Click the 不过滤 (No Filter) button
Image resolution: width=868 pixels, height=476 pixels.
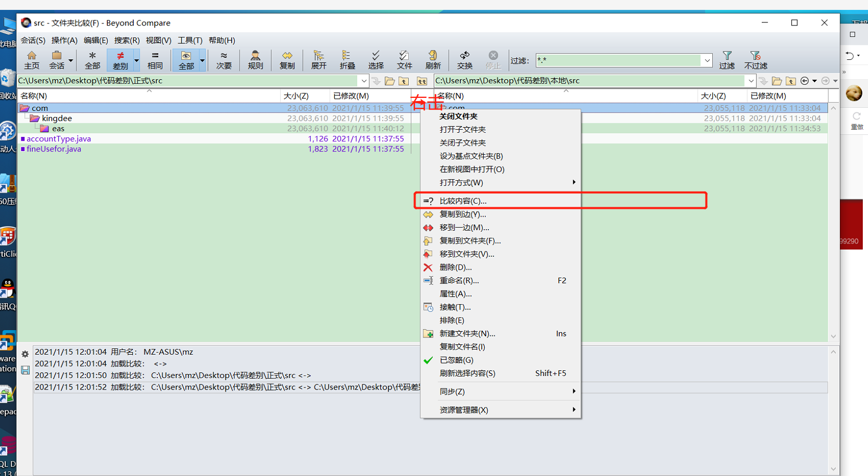click(756, 59)
